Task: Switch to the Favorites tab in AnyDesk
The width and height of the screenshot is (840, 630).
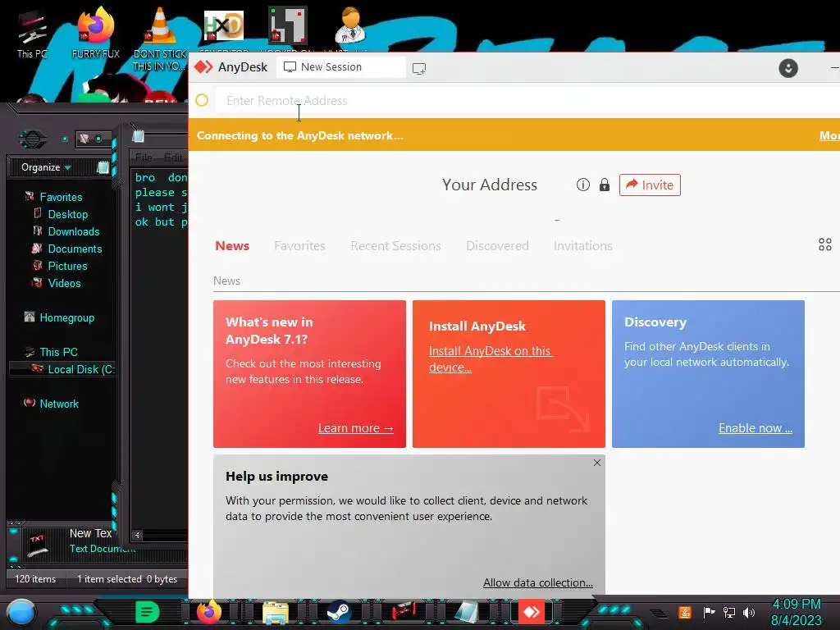Action: click(x=299, y=246)
